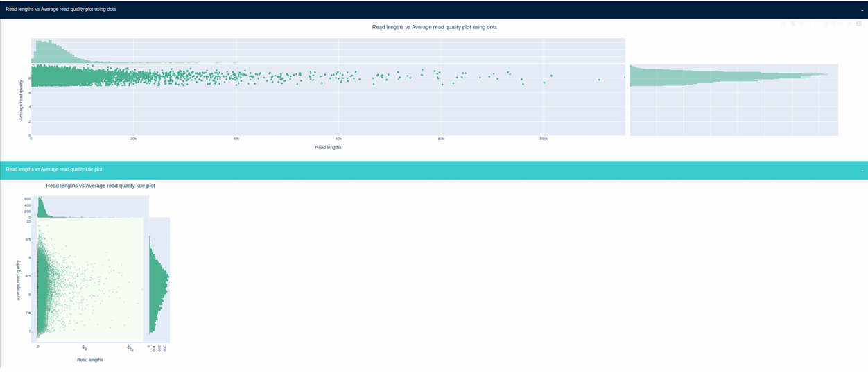Image resolution: width=868 pixels, height=382 pixels.
Task: Choose the Lasso Select tool in modebar
Action: coord(817,24)
